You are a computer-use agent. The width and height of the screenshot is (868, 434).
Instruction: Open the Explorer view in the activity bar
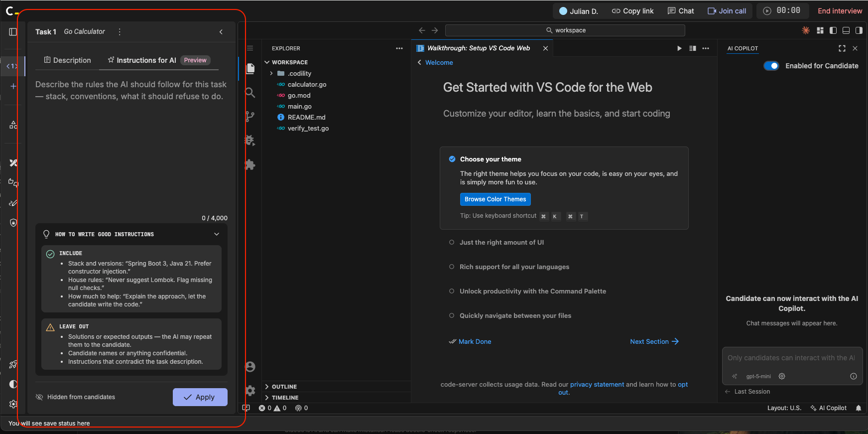250,68
